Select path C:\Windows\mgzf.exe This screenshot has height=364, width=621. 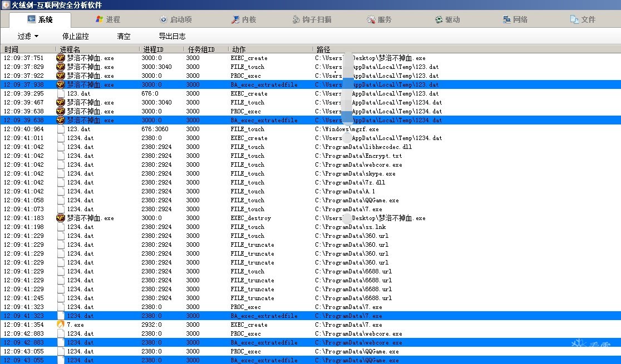pyautogui.click(x=347, y=129)
